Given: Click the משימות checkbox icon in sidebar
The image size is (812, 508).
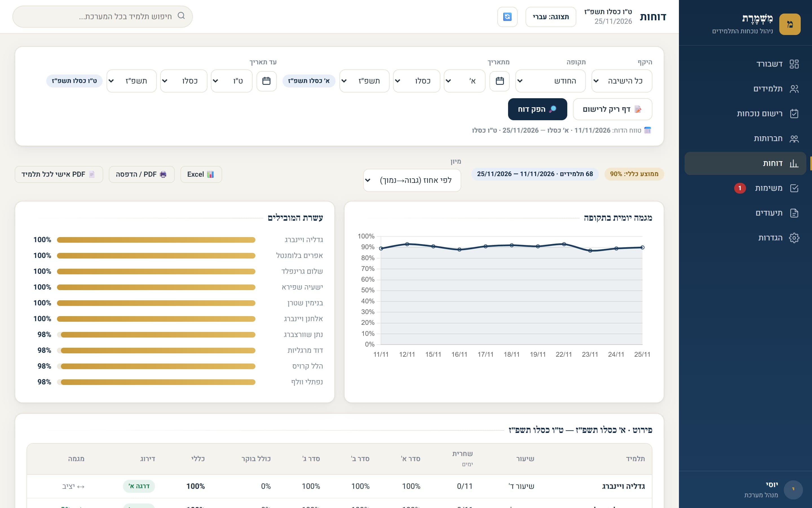Looking at the screenshot, I should coord(794,188).
